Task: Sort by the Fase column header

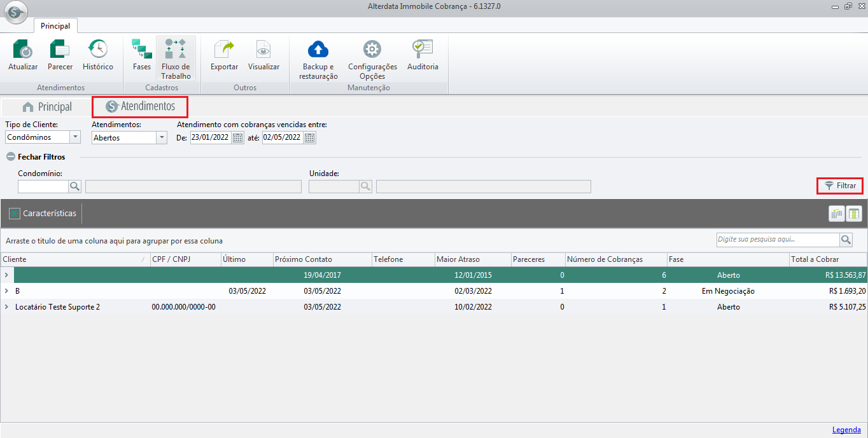Action: (x=728, y=259)
